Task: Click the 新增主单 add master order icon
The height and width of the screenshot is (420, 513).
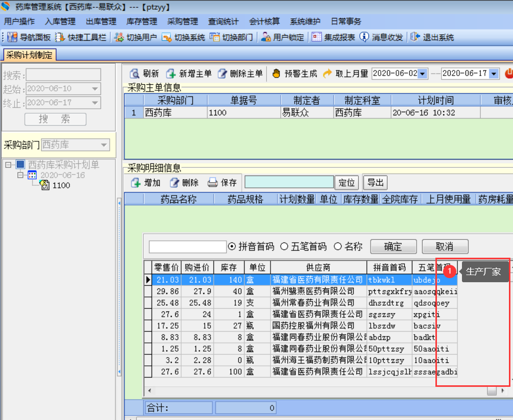Action: click(x=171, y=73)
